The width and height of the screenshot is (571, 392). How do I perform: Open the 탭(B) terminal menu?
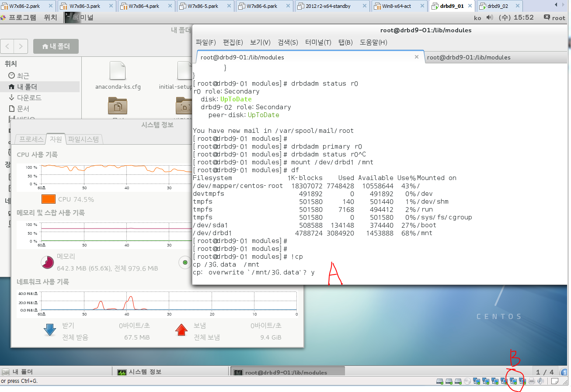point(345,42)
